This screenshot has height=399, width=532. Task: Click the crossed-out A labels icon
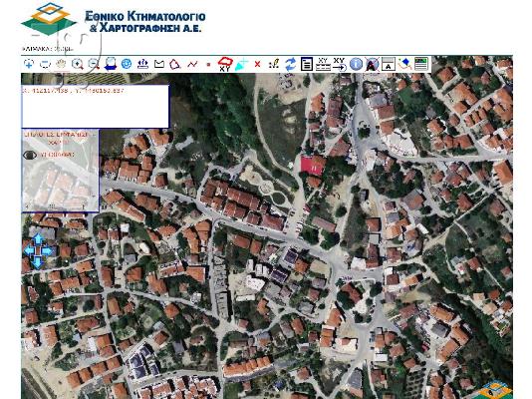click(373, 64)
